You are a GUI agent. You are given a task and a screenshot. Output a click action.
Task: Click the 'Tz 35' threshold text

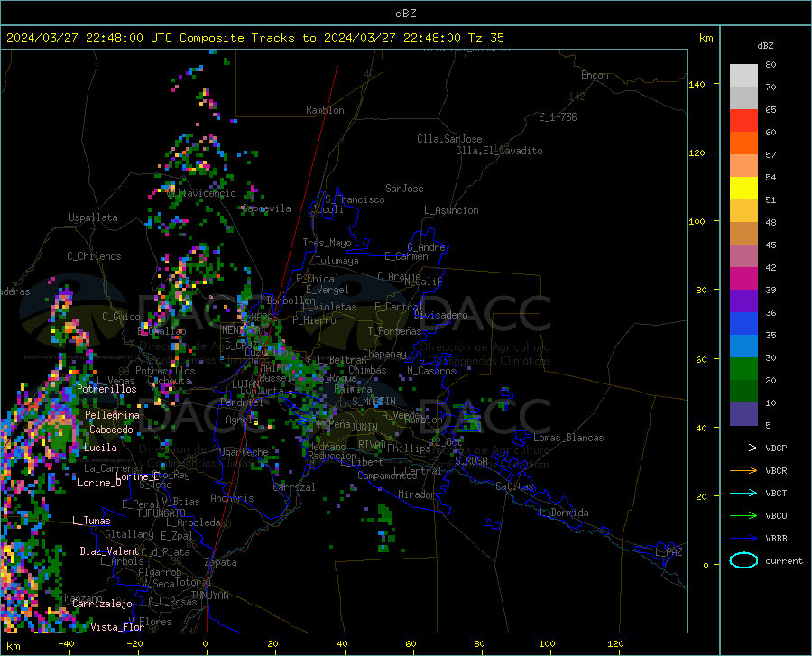[485, 38]
